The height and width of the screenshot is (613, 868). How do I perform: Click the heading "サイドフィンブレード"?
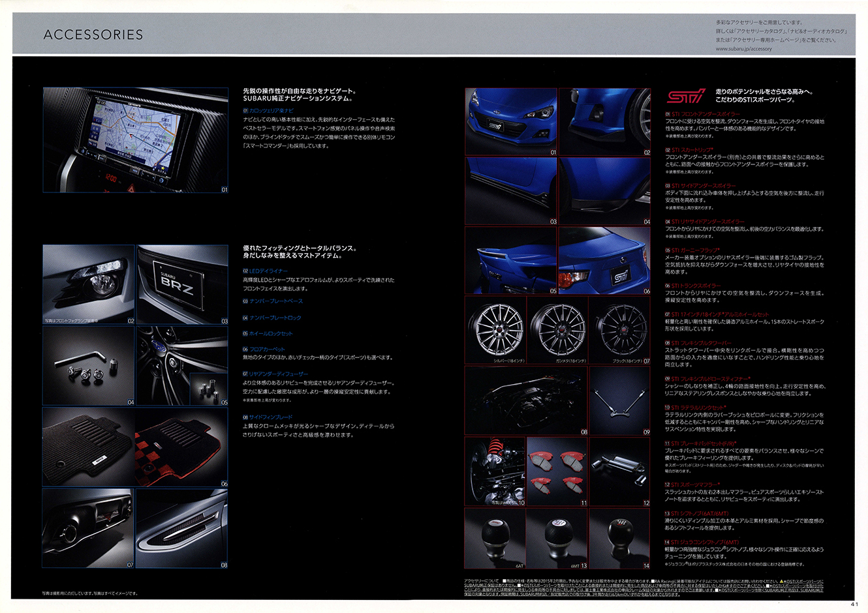(x=271, y=417)
